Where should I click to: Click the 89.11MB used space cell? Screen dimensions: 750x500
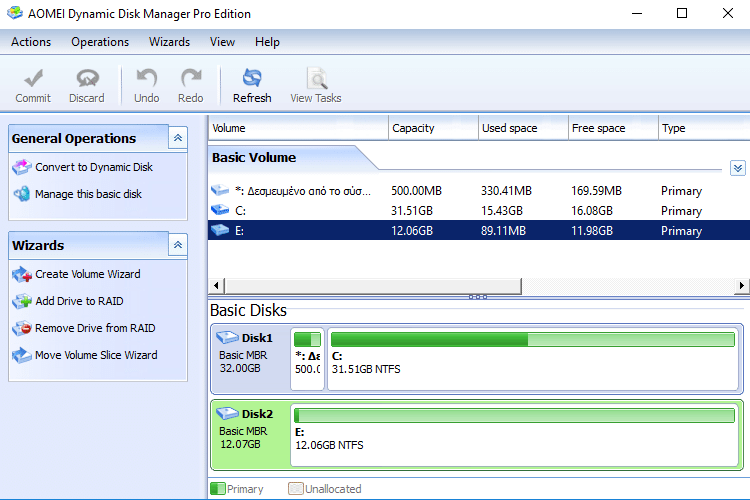[503, 231]
